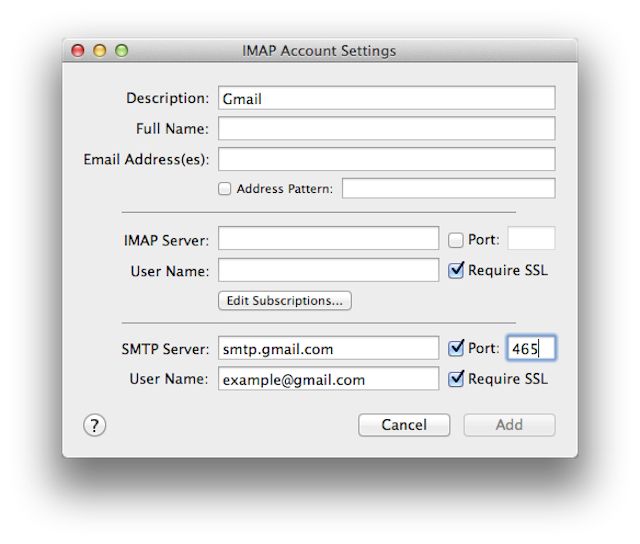Click into the Address Pattern text field
This screenshot has width=640, height=544.
click(449, 189)
